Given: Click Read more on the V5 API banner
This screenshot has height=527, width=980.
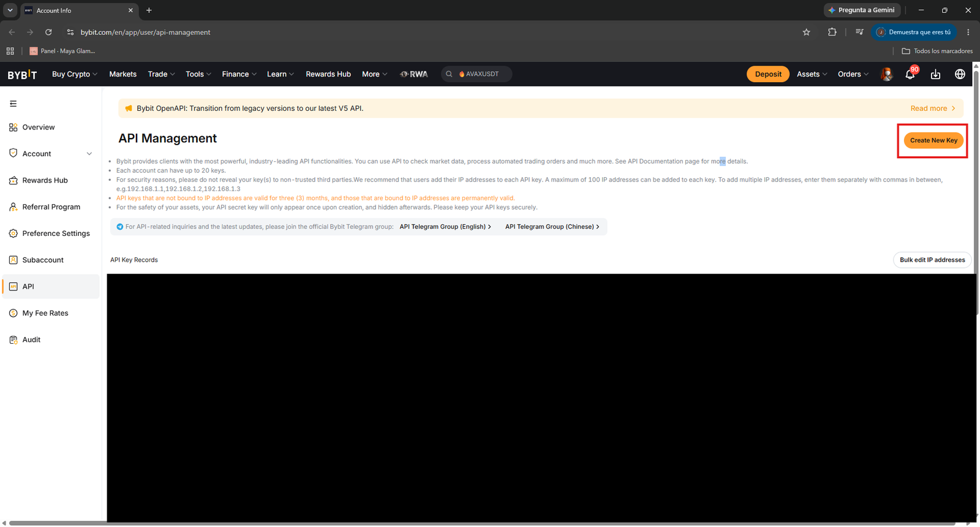Looking at the screenshot, I should (x=933, y=108).
